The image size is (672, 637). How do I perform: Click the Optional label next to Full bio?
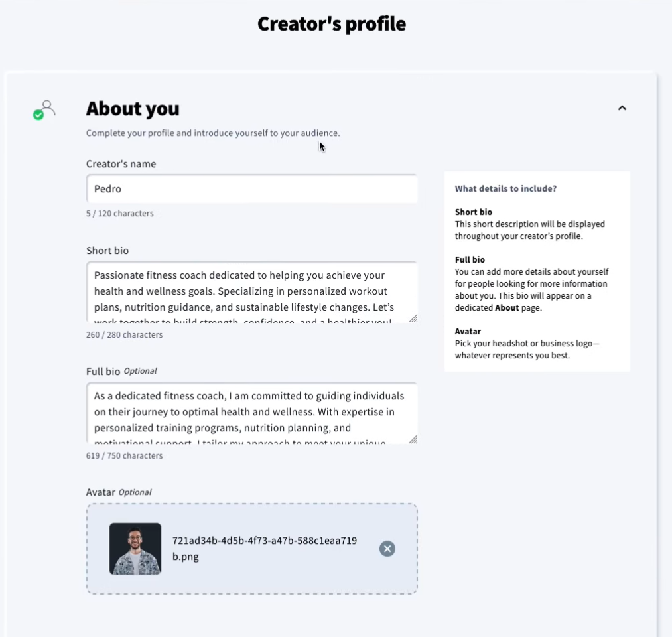(x=140, y=371)
